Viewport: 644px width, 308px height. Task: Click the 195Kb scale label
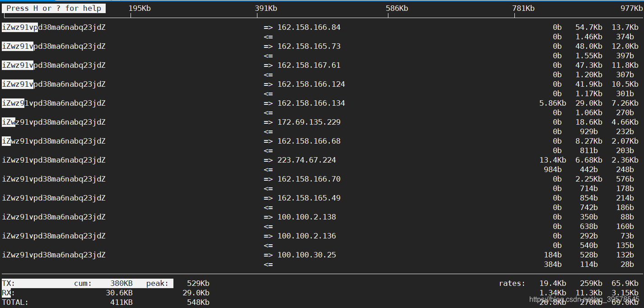click(140, 8)
